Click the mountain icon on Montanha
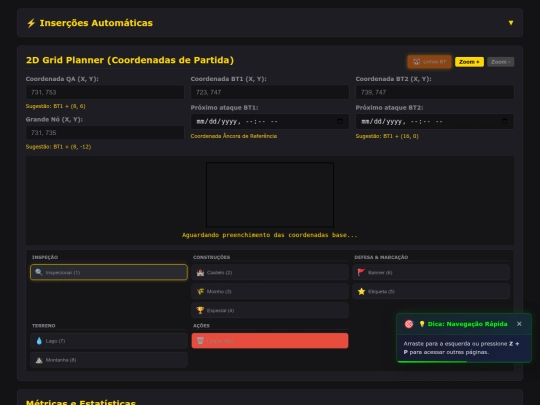Screen dimensions: 540x405 (39, 360)
